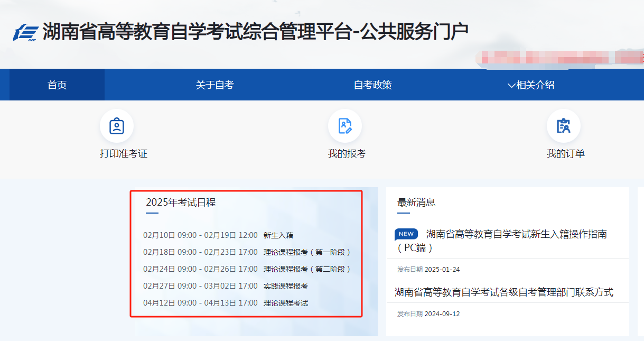Select 理论课程报考（第一阶段）schedule row
644x341 pixels.
tap(307, 252)
